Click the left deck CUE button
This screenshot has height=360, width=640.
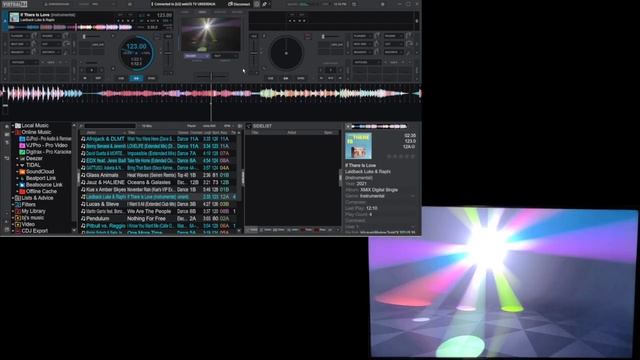click(121, 78)
